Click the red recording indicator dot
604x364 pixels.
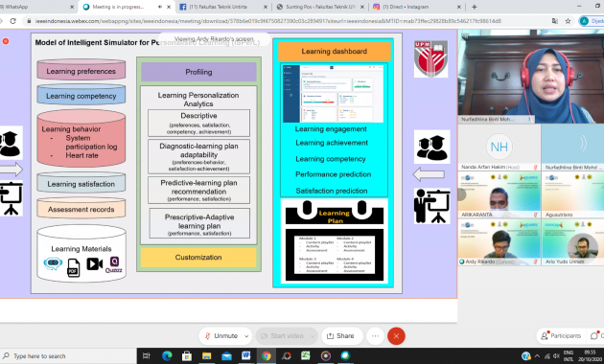click(x=6, y=41)
